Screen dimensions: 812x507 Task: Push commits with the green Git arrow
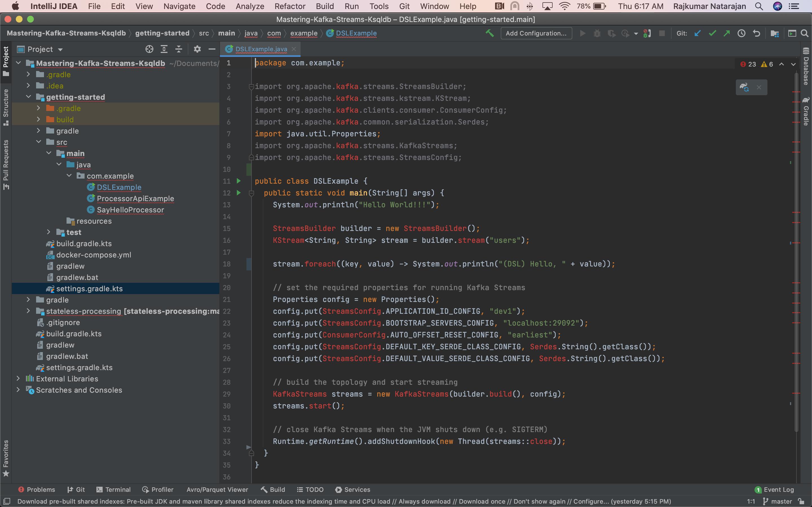coord(727,33)
